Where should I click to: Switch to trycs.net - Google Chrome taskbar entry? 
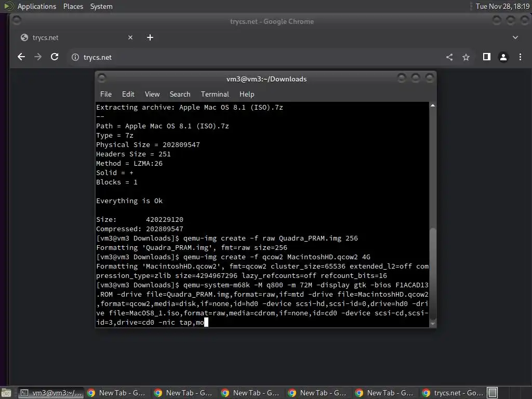[453, 393]
